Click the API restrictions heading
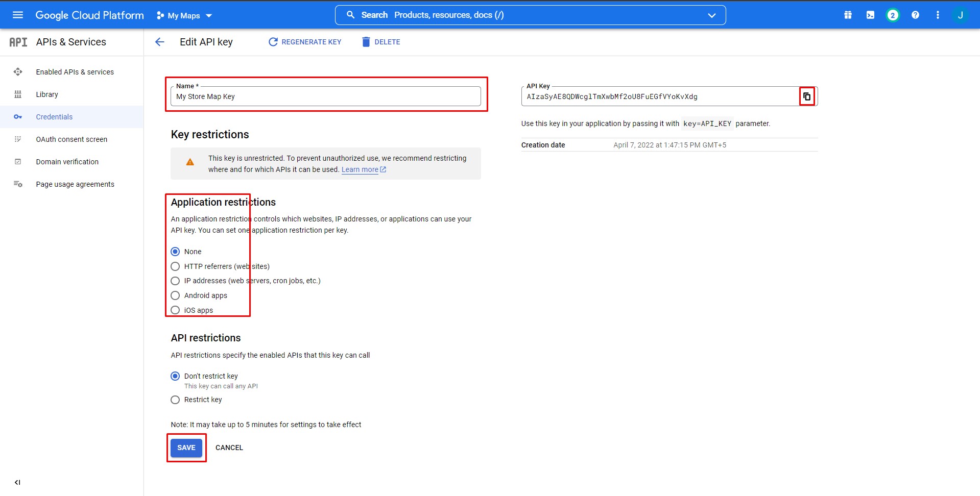 point(206,338)
